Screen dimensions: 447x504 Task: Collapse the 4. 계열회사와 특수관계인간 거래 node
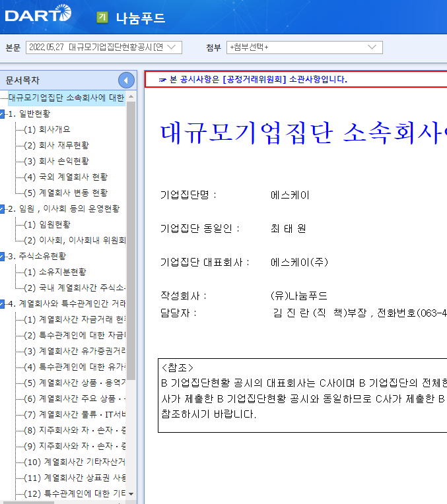coord(2,303)
